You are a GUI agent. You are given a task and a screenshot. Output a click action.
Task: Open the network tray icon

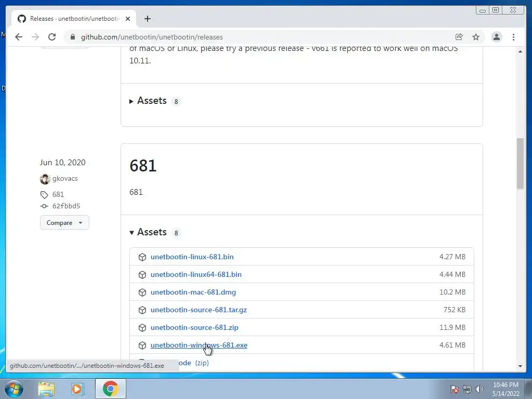467,389
